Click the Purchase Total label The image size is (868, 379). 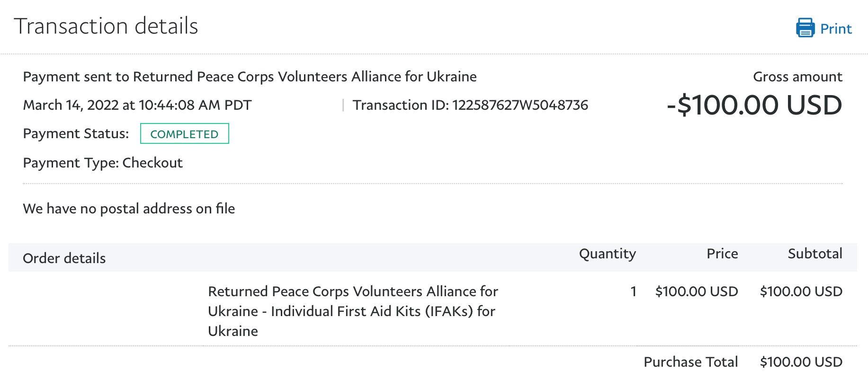691,362
